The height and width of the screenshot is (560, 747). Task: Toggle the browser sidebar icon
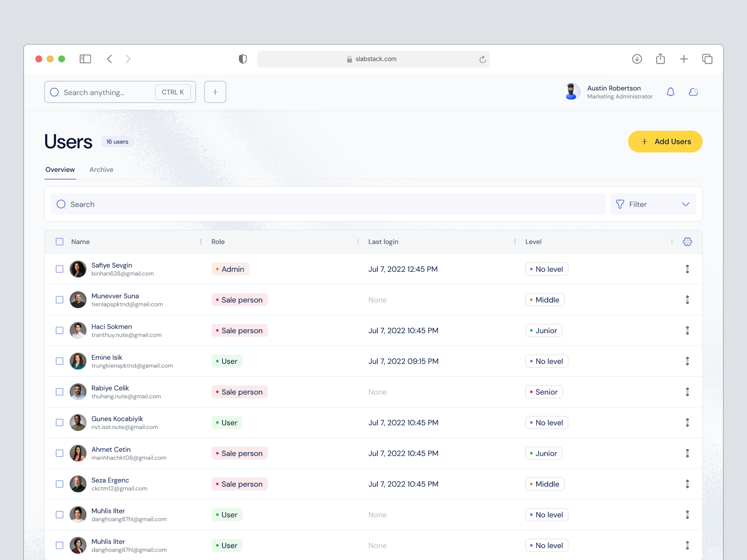coord(85,59)
